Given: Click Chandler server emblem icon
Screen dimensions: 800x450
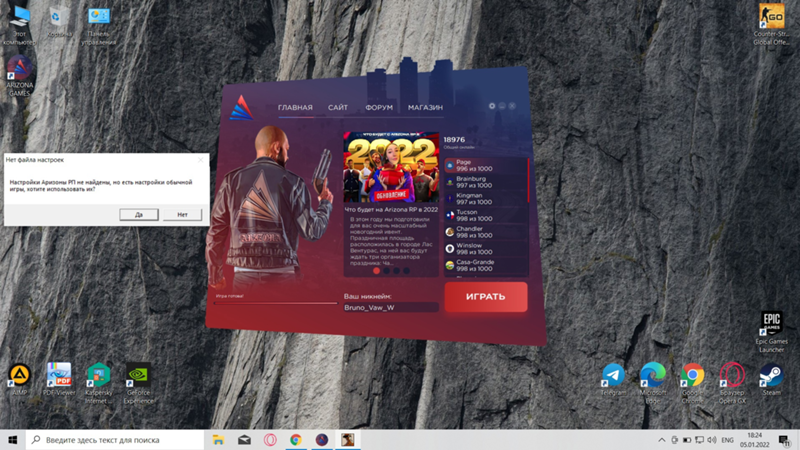Looking at the screenshot, I should (x=449, y=232).
